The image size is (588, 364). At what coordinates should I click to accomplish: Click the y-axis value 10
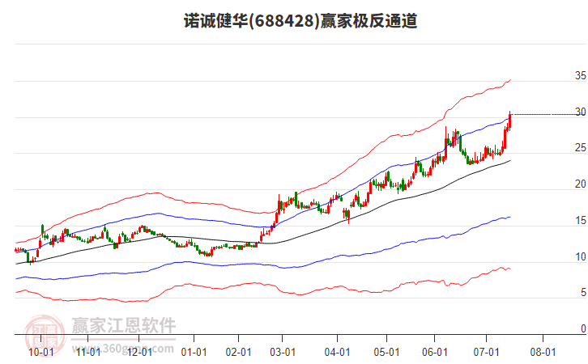coord(581,257)
